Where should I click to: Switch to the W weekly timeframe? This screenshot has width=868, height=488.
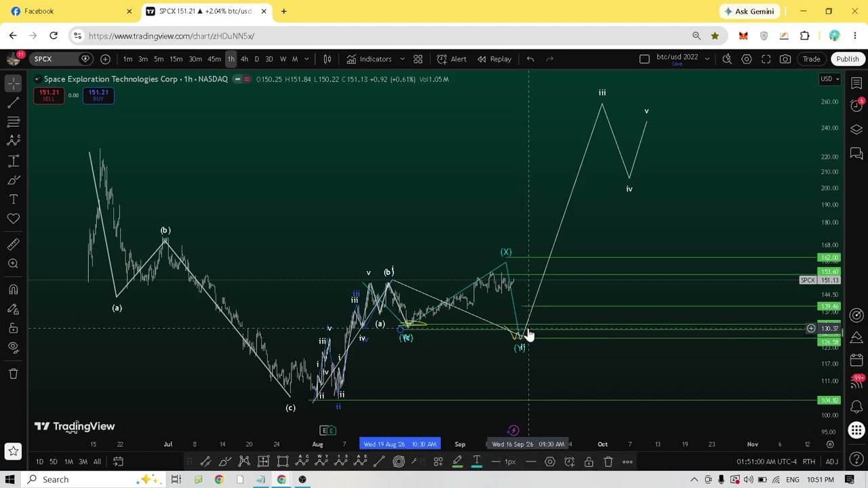tap(283, 59)
